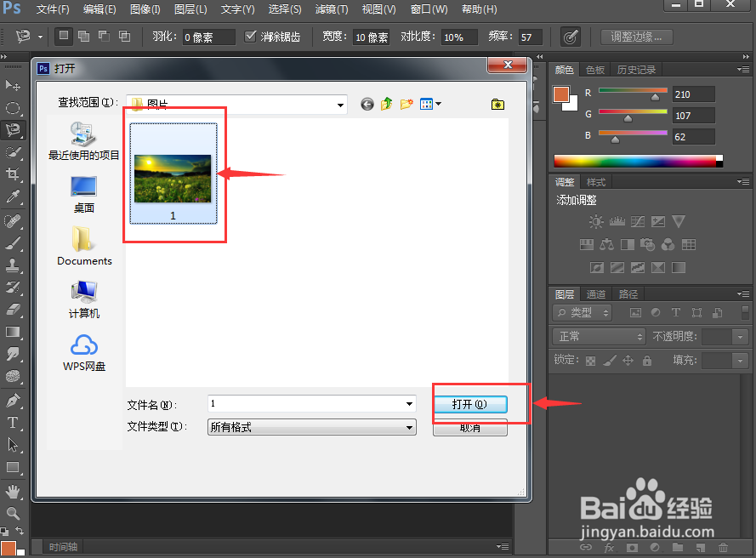Select the Healing Brush tool
The height and width of the screenshot is (558, 756).
pos(13,221)
